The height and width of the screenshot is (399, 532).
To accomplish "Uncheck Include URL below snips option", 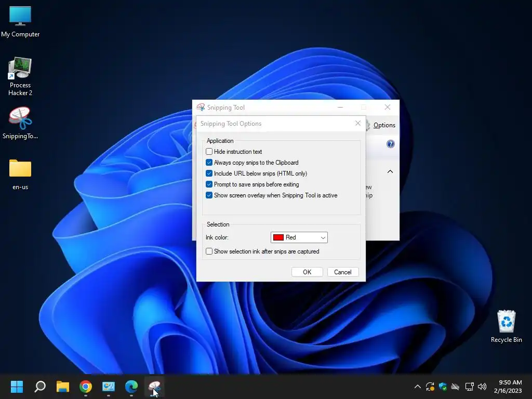I will 209,174.
